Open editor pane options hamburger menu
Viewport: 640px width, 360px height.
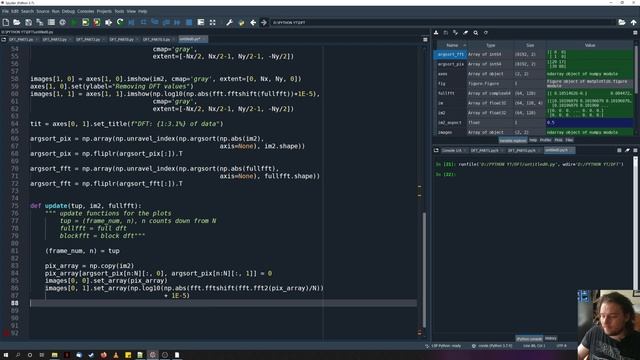tap(425, 40)
